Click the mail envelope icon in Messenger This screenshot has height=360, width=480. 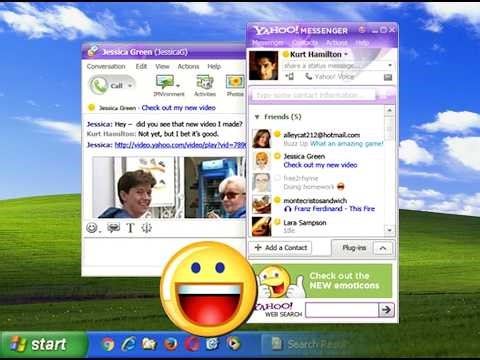click(388, 77)
